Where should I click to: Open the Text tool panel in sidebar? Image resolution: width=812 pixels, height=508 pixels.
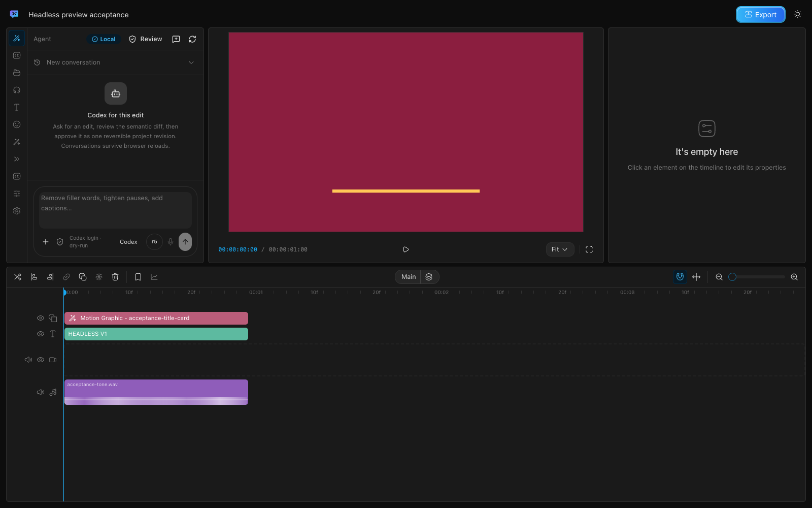click(17, 107)
